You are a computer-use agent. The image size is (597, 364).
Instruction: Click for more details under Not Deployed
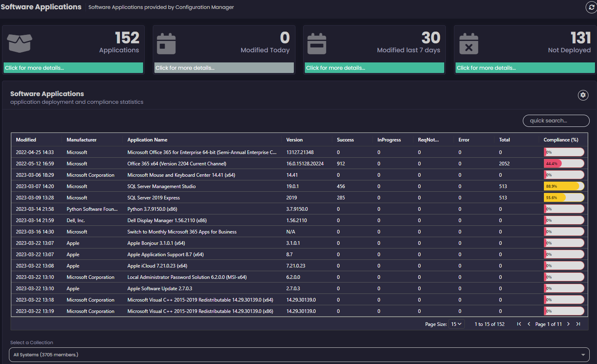(525, 68)
